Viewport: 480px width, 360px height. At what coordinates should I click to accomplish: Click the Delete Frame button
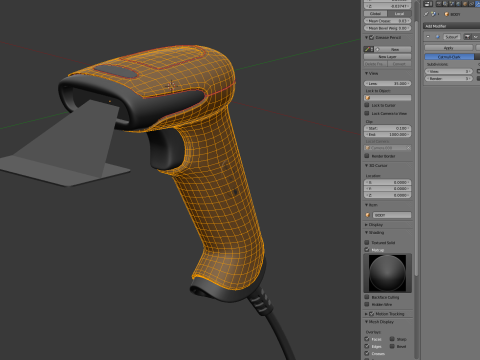[375, 64]
